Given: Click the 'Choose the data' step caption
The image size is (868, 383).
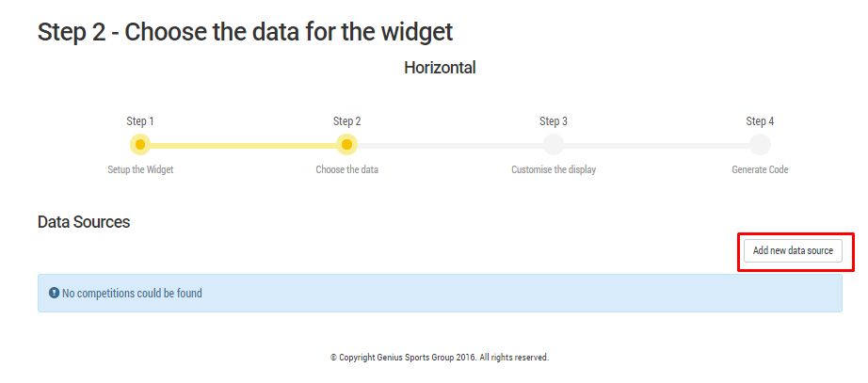Looking at the screenshot, I should point(347,169).
